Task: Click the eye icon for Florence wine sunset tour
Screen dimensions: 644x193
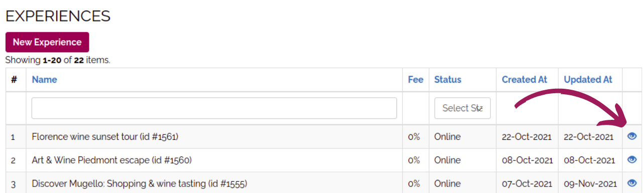Action: coord(632,136)
